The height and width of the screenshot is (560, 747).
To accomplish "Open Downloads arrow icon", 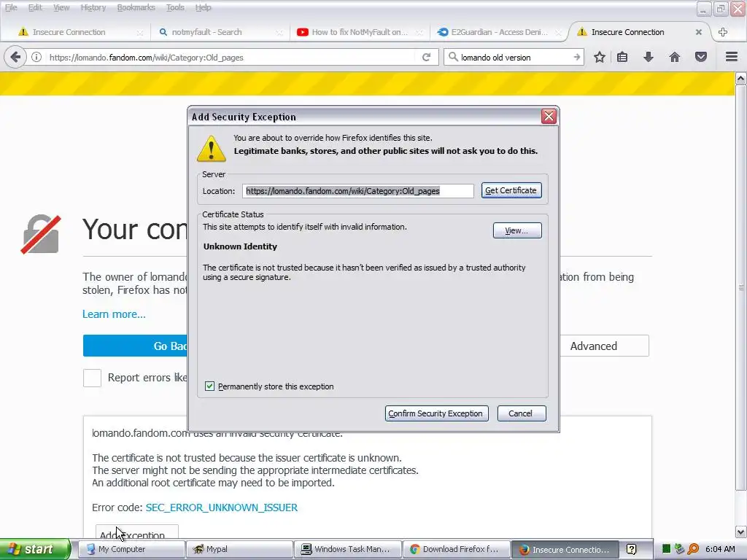I will pos(648,57).
